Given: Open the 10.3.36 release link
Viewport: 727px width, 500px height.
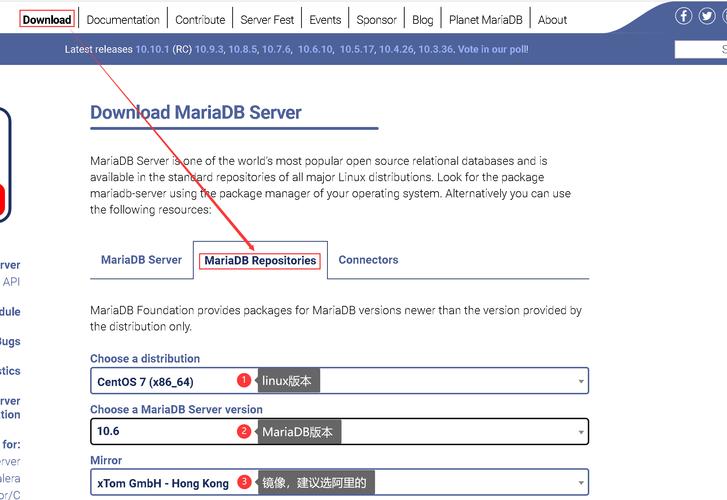Looking at the screenshot, I should [x=435, y=49].
